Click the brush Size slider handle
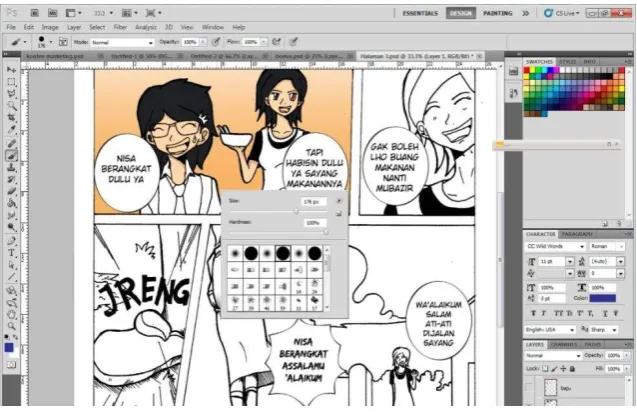 tap(296, 211)
